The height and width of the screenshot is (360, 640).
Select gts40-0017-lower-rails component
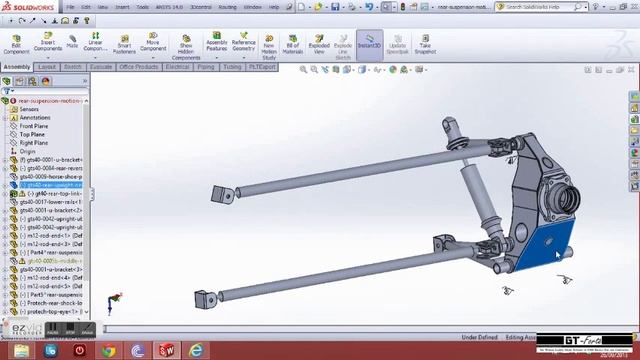pos(51,202)
